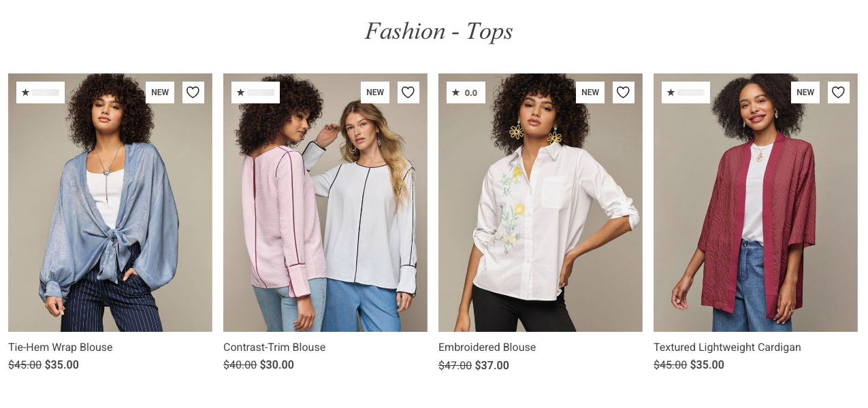The width and height of the screenshot is (868, 408).
Task: Click the wishlist heart on Contrast-Trim Blouse
Action: coord(408,92)
